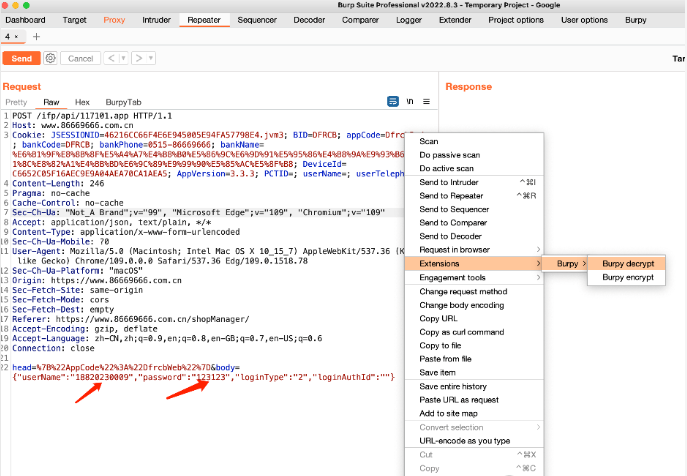Choose Save entire history

pyautogui.click(x=474, y=387)
